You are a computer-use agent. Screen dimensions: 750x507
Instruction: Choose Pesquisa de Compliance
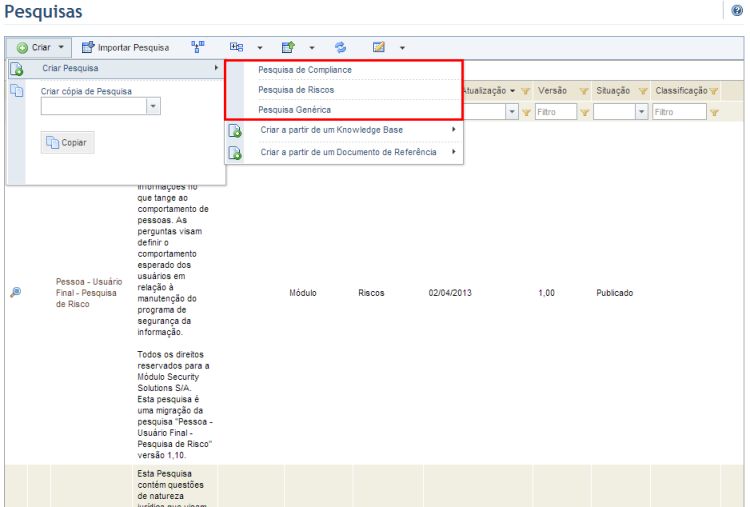point(305,70)
